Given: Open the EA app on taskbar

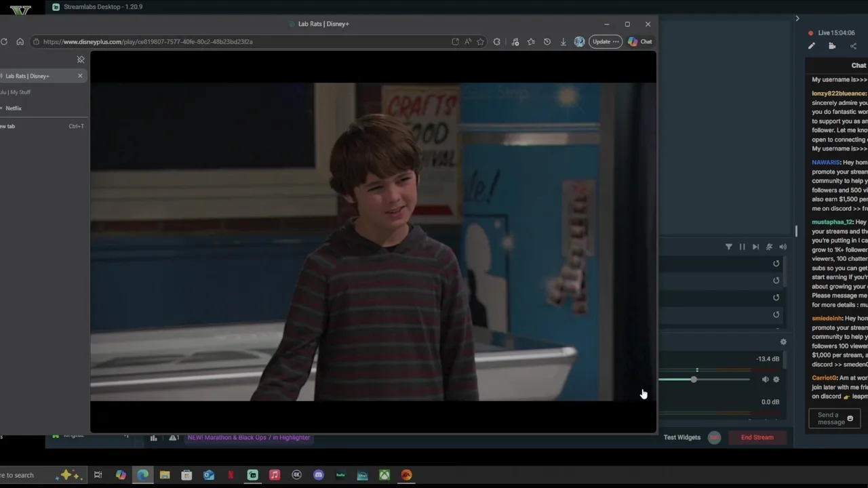Looking at the screenshot, I should click(406, 475).
